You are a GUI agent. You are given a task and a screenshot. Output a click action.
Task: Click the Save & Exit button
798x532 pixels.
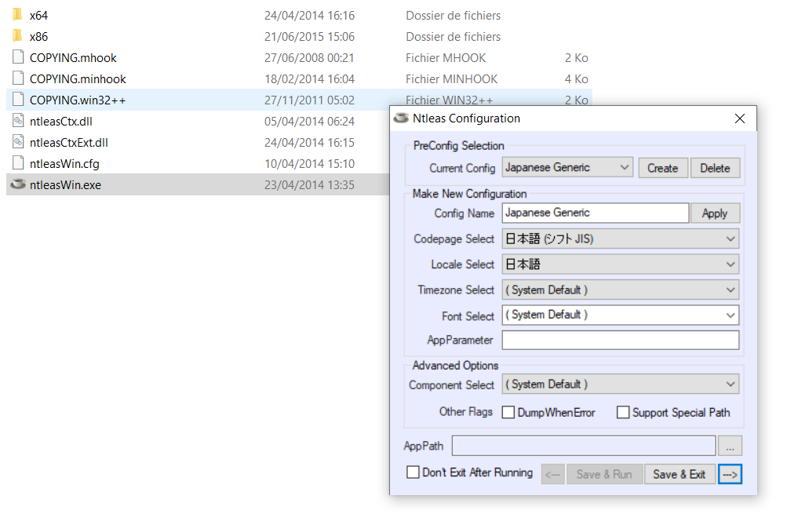click(680, 475)
